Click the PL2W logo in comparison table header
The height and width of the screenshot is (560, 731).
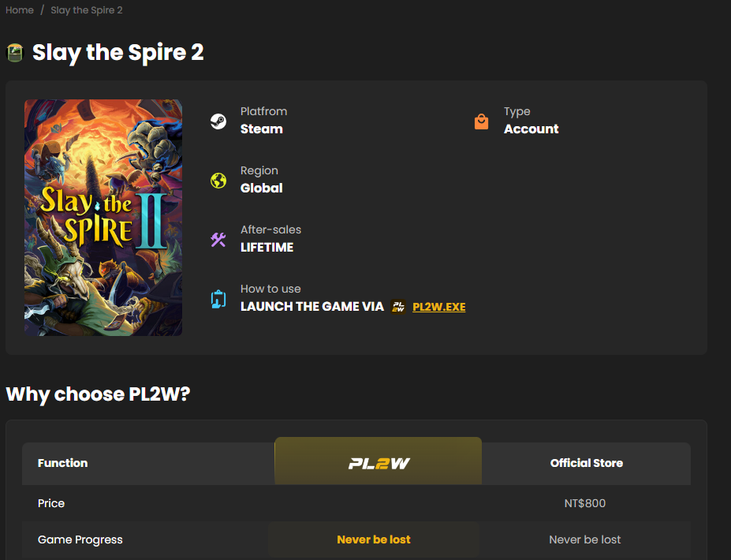point(379,463)
